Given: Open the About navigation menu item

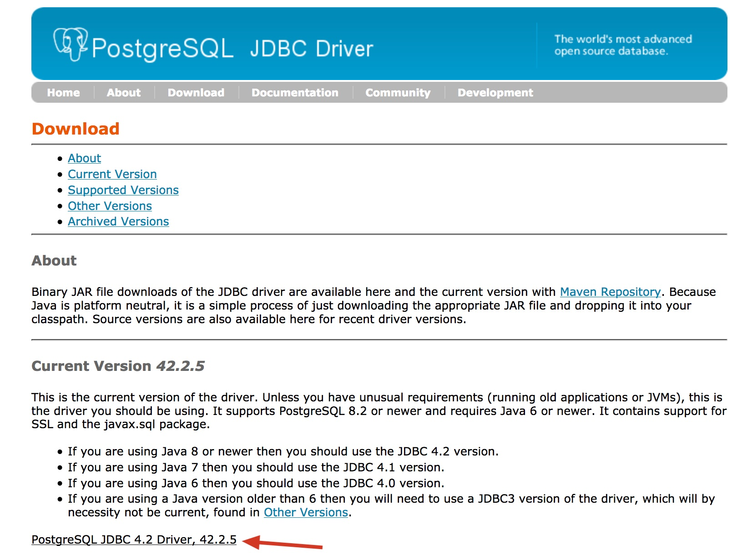Looking at the screenshot, I should click(124, 93).
